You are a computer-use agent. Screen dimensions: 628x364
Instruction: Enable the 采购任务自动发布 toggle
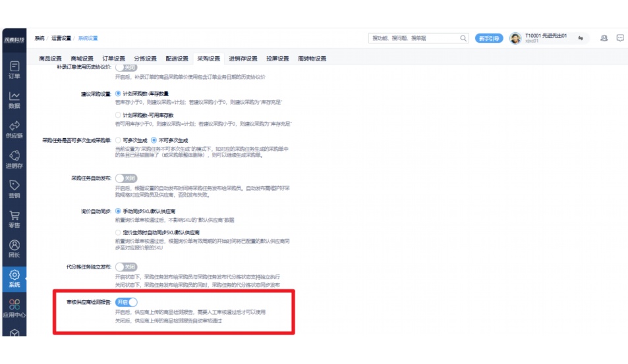point(126,178)
